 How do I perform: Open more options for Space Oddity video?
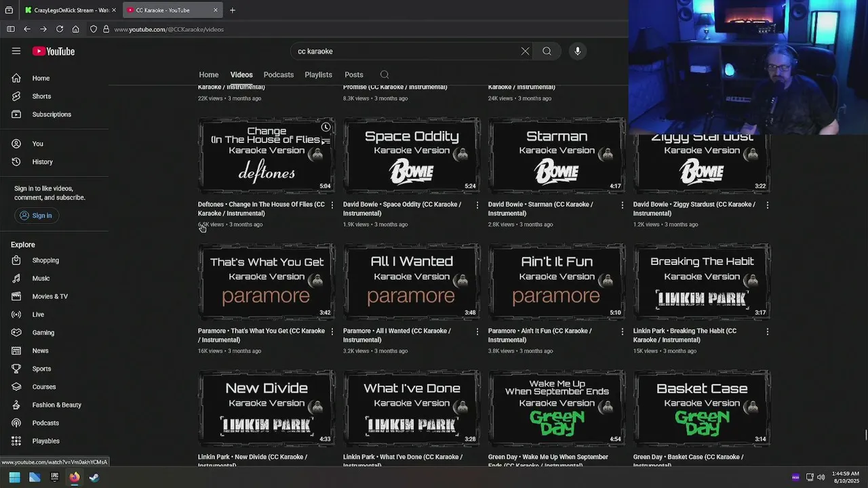[477, 205]
